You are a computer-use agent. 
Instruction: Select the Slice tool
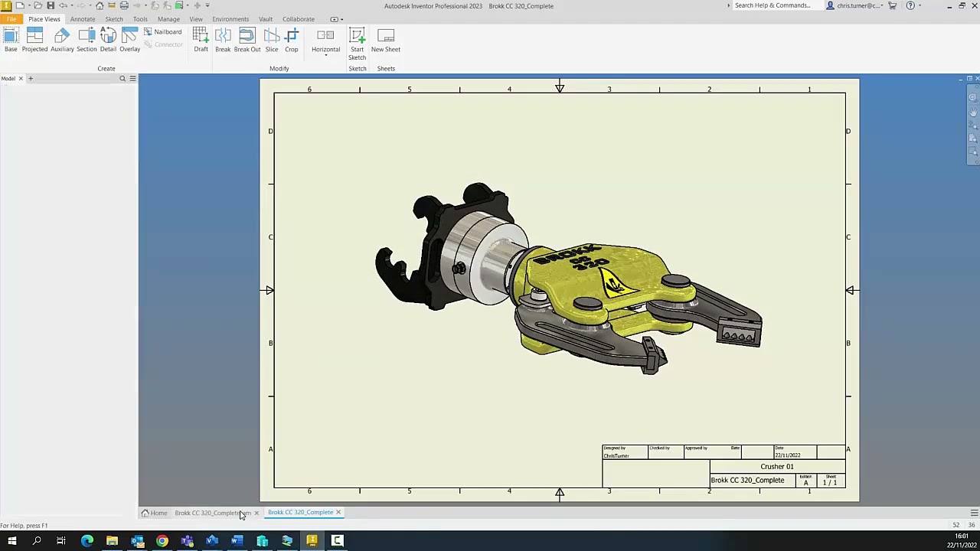[272, 41]
